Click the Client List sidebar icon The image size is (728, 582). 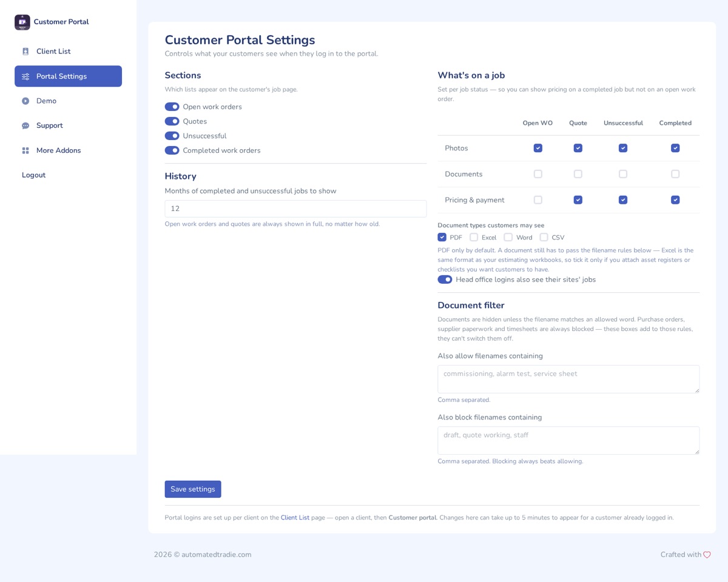[x=25, y=52]
